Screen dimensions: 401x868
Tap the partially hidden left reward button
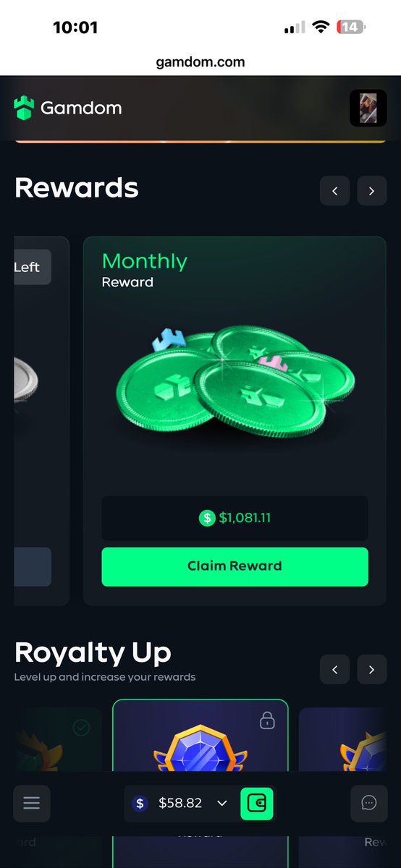(x=33, y=566)
